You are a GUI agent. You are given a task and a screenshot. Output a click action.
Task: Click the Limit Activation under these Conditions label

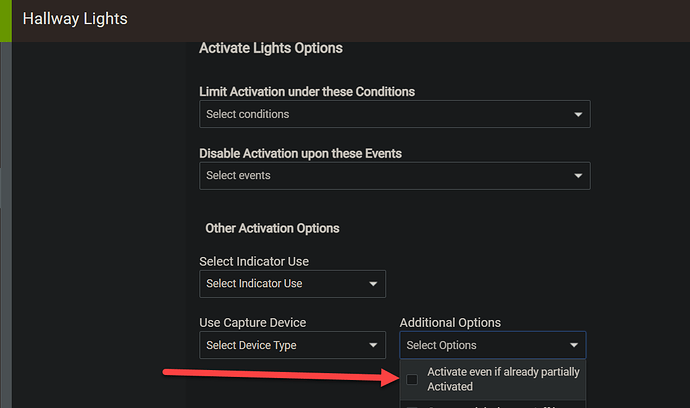(x=307, y=92)
